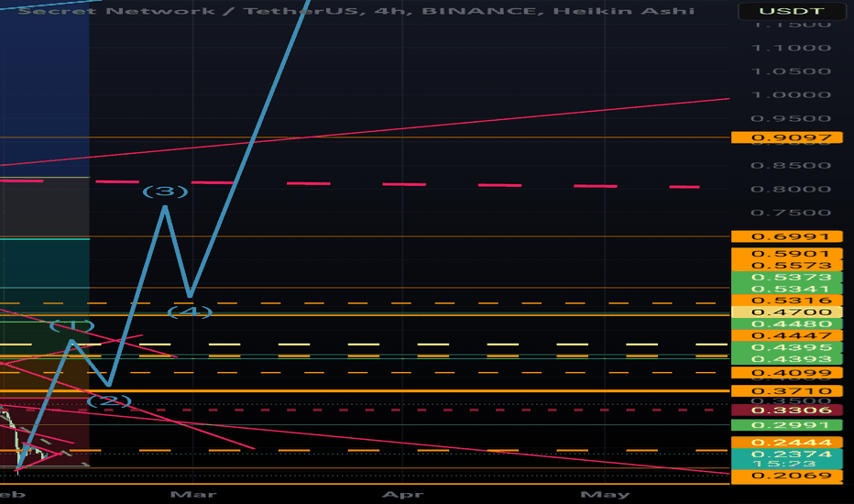
Task: Click the 0.5901 price label
Action: tap(787, 254)
